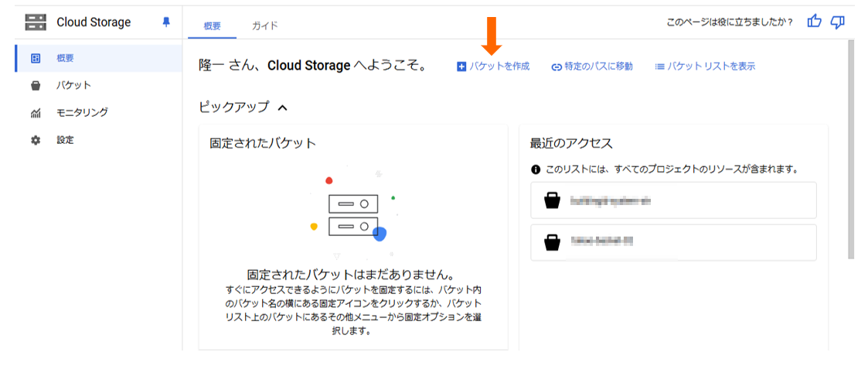Switch to the 概要 tab
The height and width of the screenshot is (366, 868).
pos(212,26)
